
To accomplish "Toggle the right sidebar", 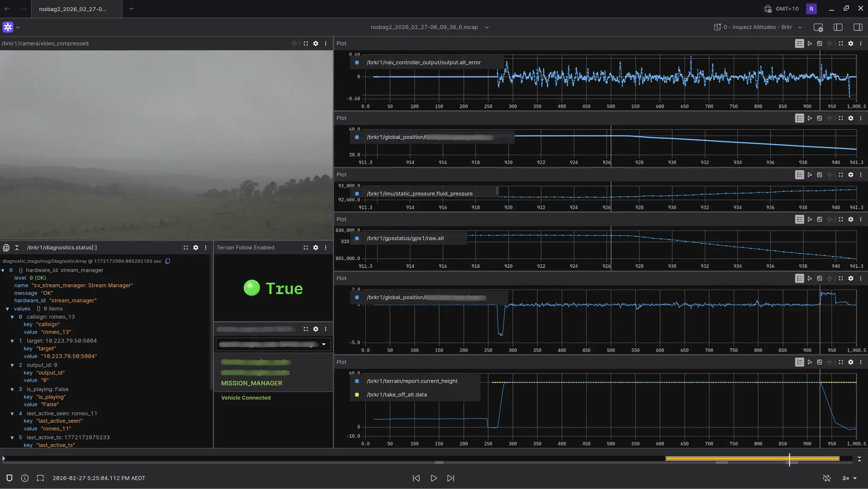I will 858,27.
